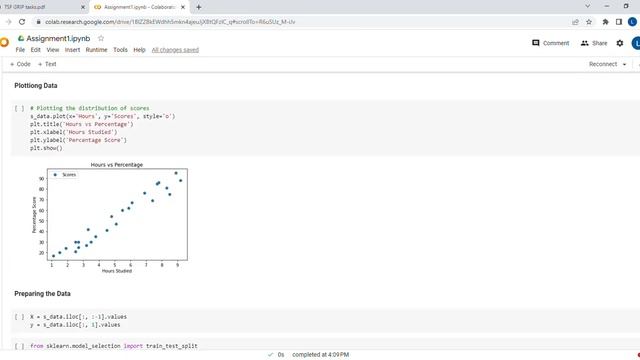The image size is (640, 360).
Task: Click the All changes saved link
Action: point(175,50)
